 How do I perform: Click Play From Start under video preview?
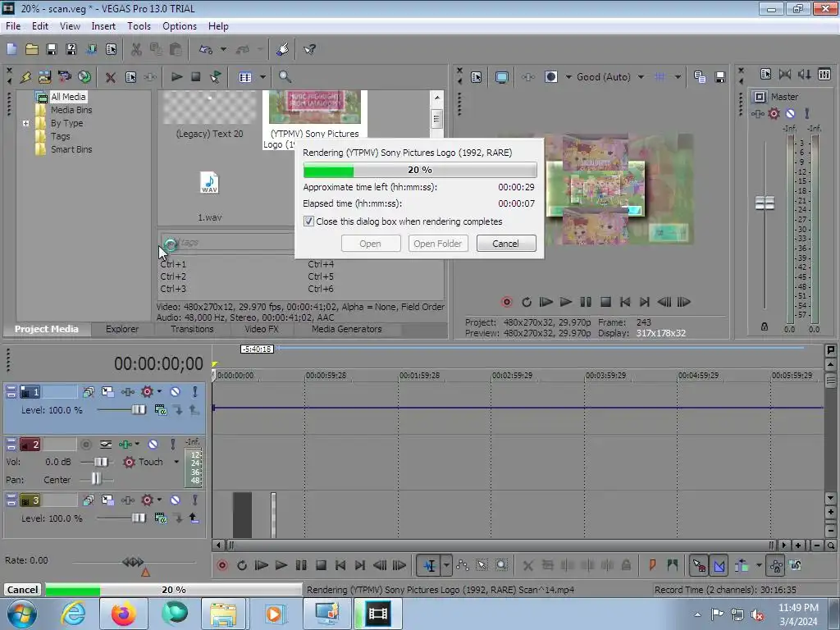(x=546, y=302)
